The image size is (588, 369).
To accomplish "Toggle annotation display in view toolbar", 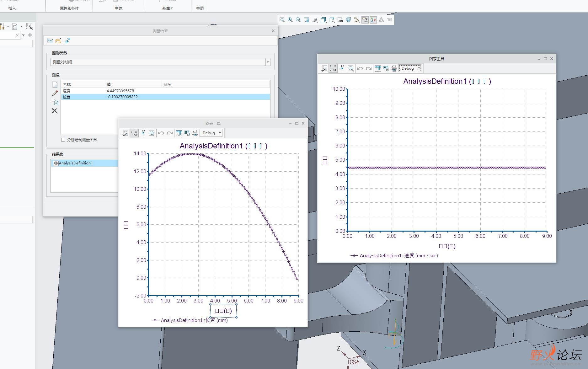I will click(365, 20).
